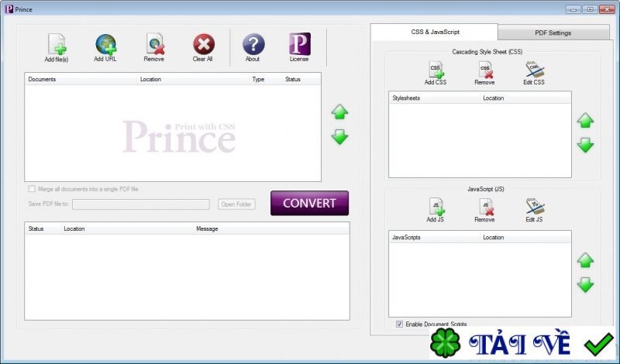The height and width of the screenshot is (364, 620).
Task: Toggle Enable Document Scripts checkbox
Action: 399,324
